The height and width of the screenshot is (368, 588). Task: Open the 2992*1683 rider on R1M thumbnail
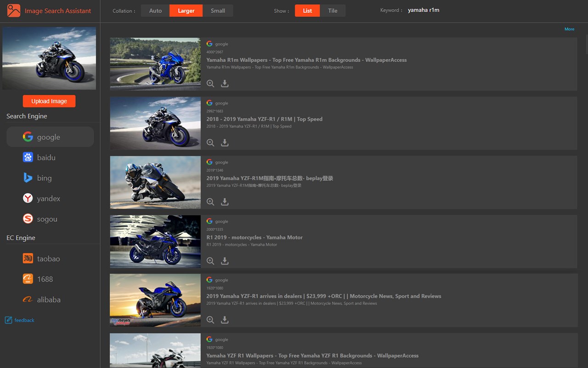(155, 123)
